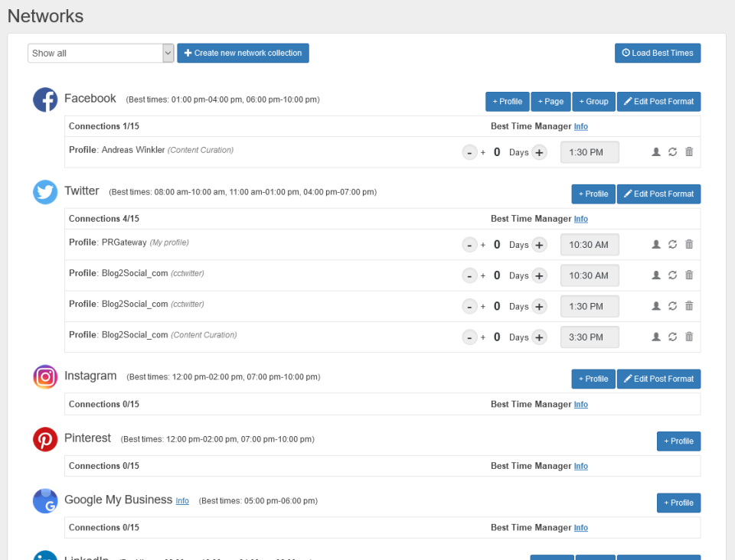This screenshot has width=735, height=560.
Task: Click the Instagram network icon
Action: click(x=45, y=377)
